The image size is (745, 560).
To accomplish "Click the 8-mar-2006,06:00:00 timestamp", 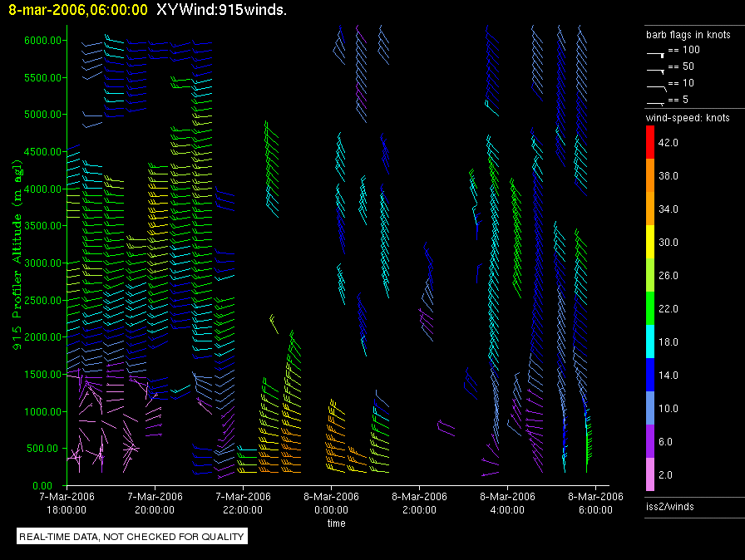I will click(78, 10).
